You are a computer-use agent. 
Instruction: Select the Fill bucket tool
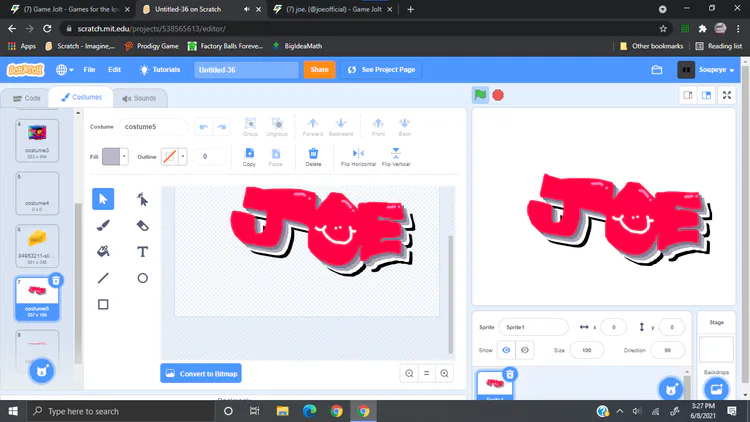[103, 251]
